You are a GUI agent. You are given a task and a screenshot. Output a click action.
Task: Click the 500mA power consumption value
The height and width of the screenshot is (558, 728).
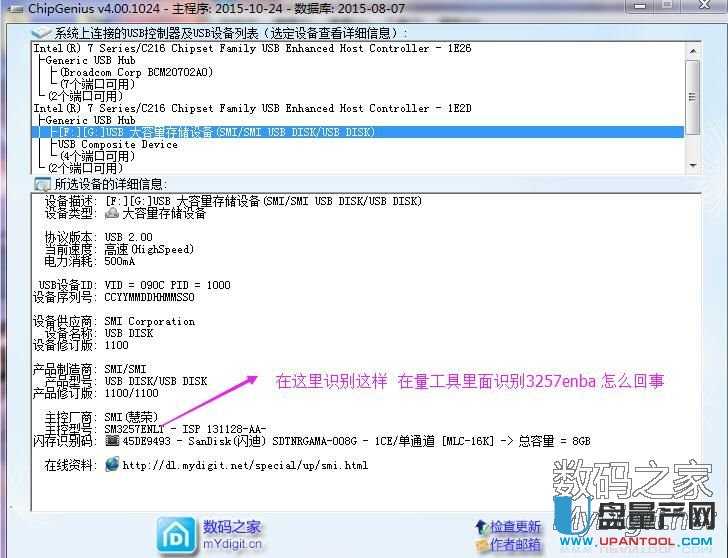(x=120, y=261)
